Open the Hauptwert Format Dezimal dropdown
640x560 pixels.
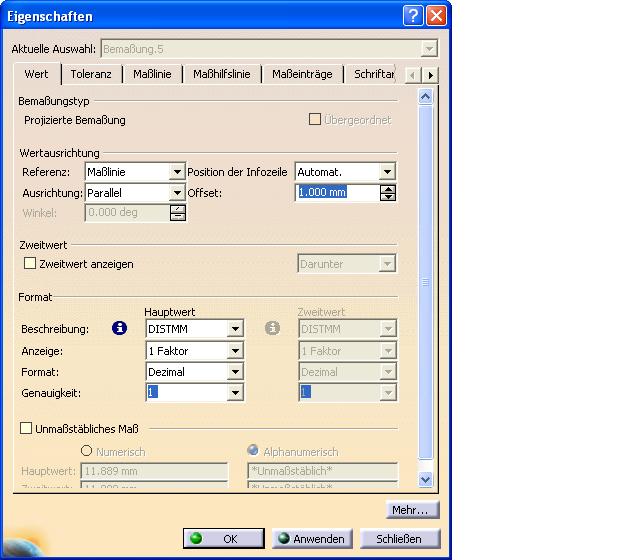pos(235,372)
